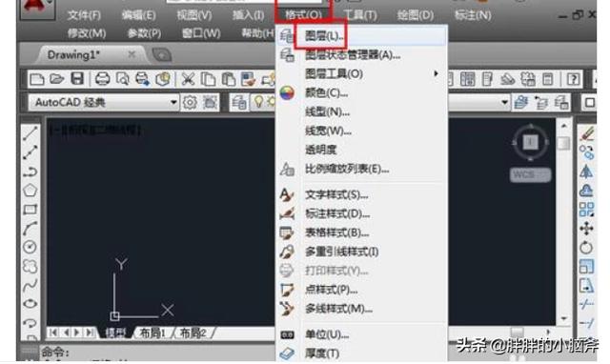This screenshot has height=364, width=610.
Task: Toggle the layer on/off lightbulb icon
Action: pyautogui.click(x=258, y=102)
